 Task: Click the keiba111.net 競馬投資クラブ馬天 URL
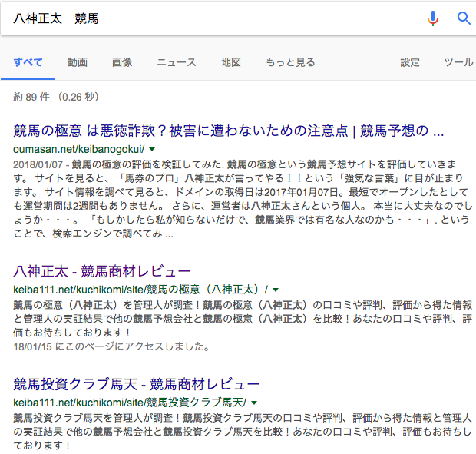[x=130, y=403]
